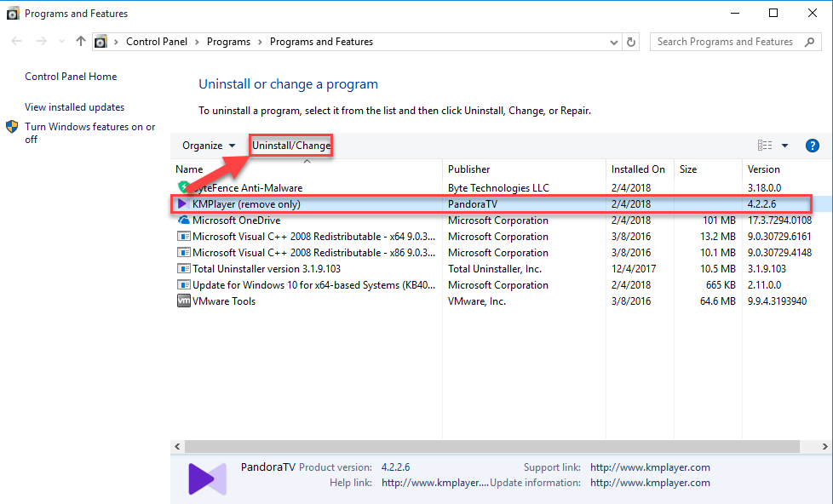The height and width of the screenshot is (504, 833).
Task: Go up one level with Up arrow
Action: (80, 41)
